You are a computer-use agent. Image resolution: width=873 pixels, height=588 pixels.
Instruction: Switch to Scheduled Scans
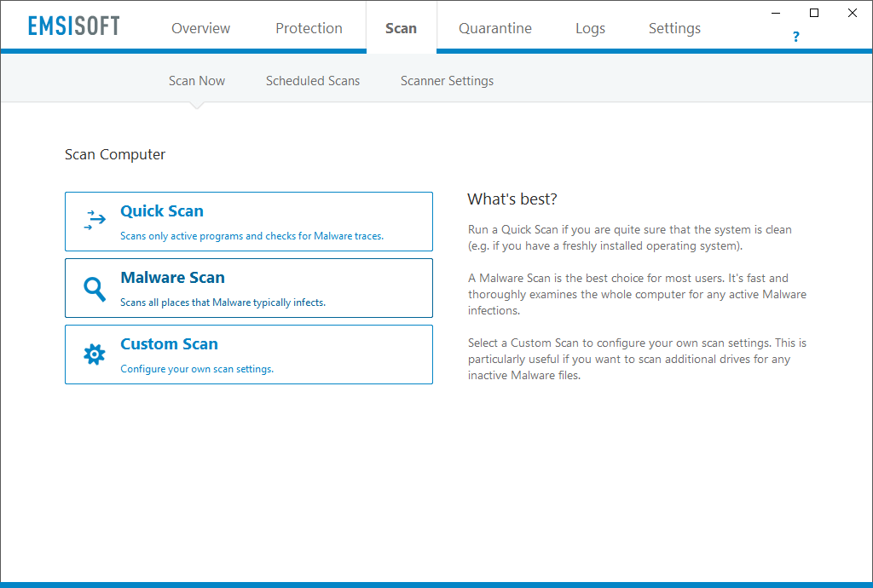coord(313,80)
